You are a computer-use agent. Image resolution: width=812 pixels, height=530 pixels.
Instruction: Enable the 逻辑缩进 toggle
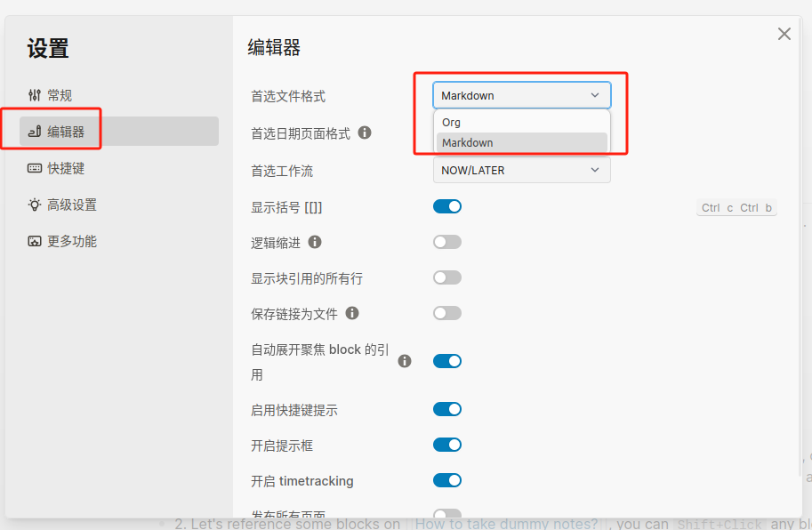click(447, 241)
